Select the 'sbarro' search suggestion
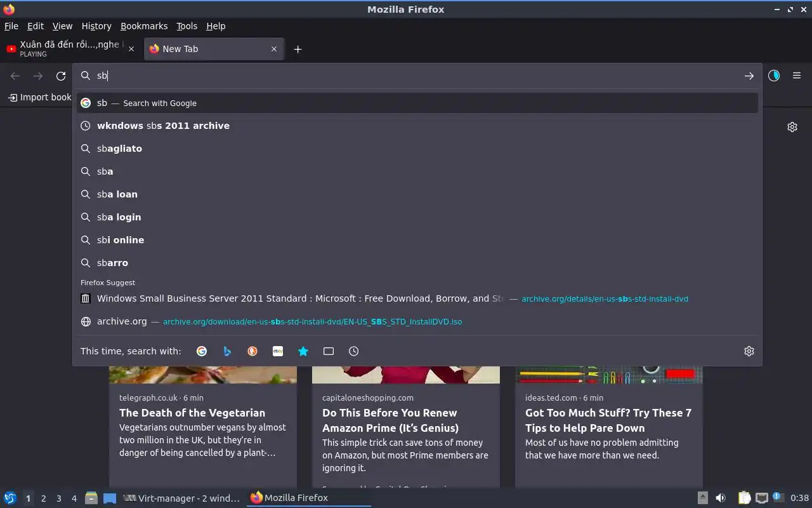This screenshot has height=508, width=812. pyautogui.click(x=417, y=263)
